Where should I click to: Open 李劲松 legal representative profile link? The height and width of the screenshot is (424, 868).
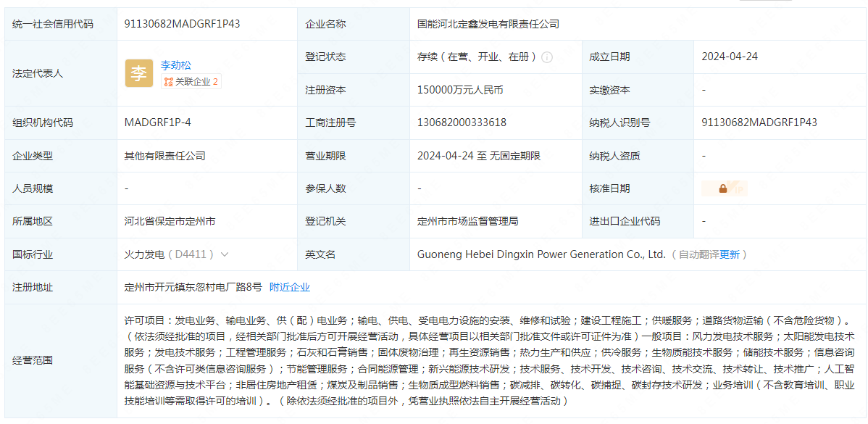point(176,65)
